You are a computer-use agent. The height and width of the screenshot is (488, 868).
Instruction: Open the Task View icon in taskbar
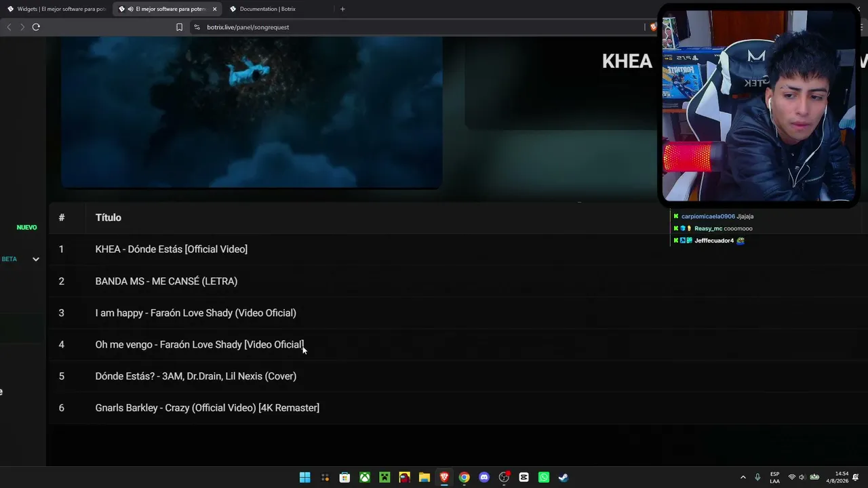[x=325, y=477]
